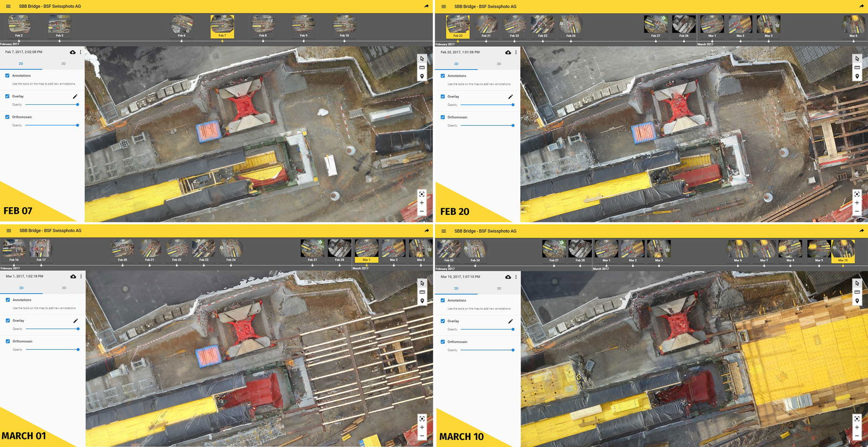868x447 pixels.
Task: Click share arrow in March 10 panel
Action: click(861, 231)
